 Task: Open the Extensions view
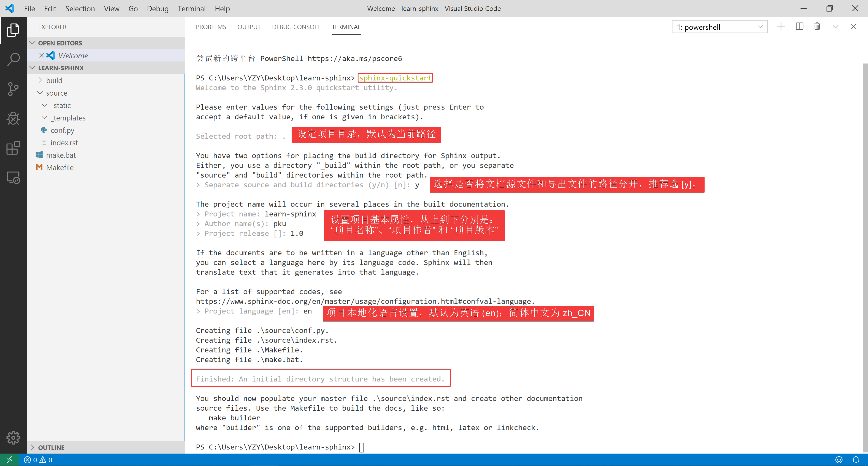(x=13, y=148)
